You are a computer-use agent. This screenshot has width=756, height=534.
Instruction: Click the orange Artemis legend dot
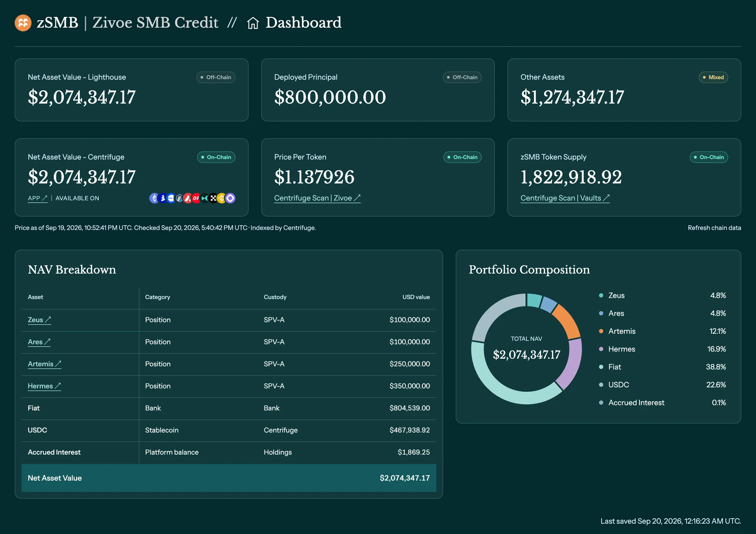[x=601, y=331]
